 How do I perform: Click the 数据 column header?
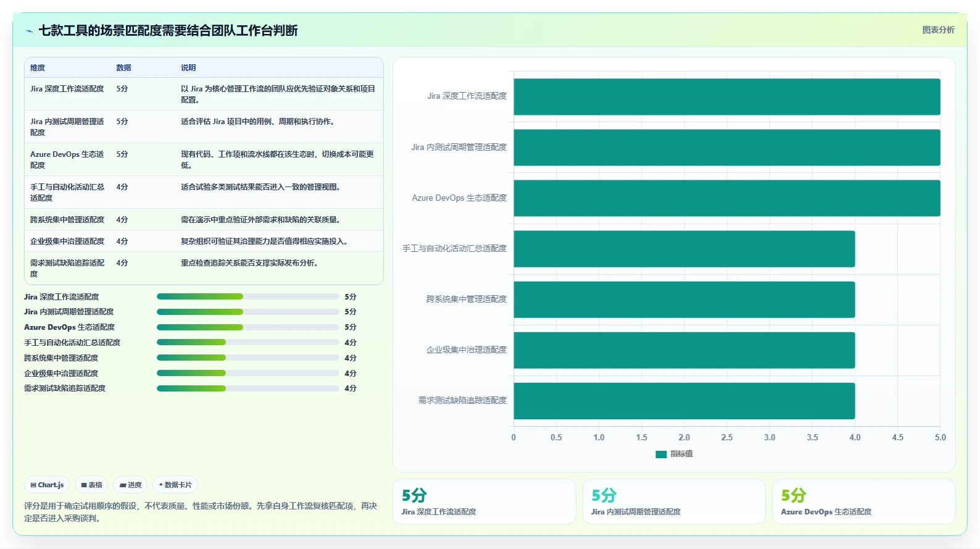click(123, 68)
